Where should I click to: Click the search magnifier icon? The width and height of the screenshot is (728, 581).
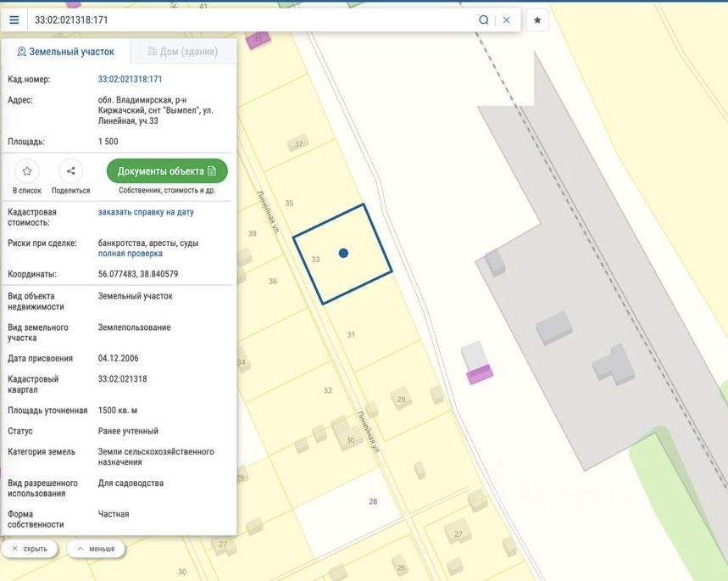(x=484, y=20)
